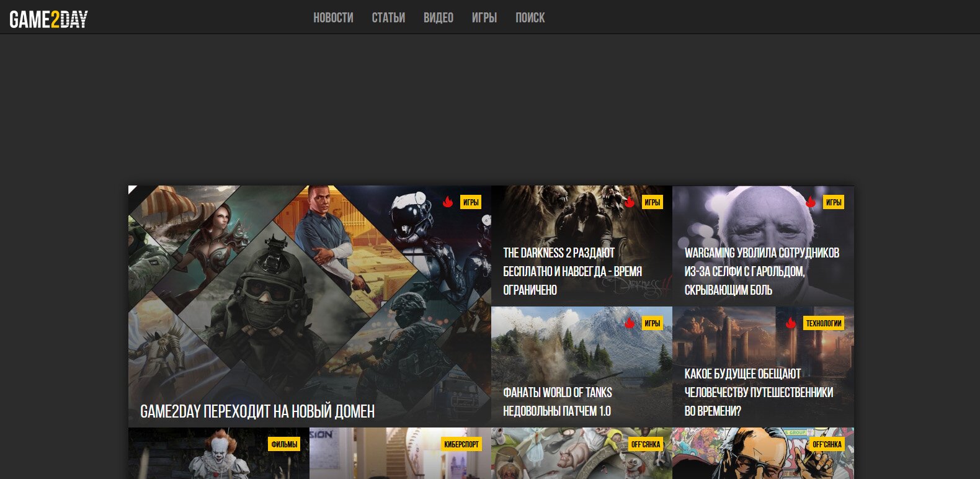Click the pig painting thumbnail
The width and height of the screenshot is (980, 479).
point(582,453)
